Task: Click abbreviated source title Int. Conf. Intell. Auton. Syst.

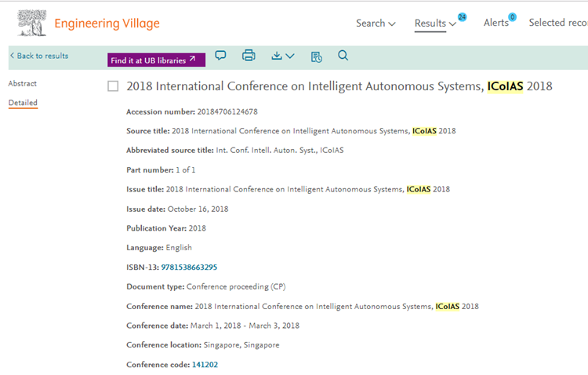Action: point(280,150)
